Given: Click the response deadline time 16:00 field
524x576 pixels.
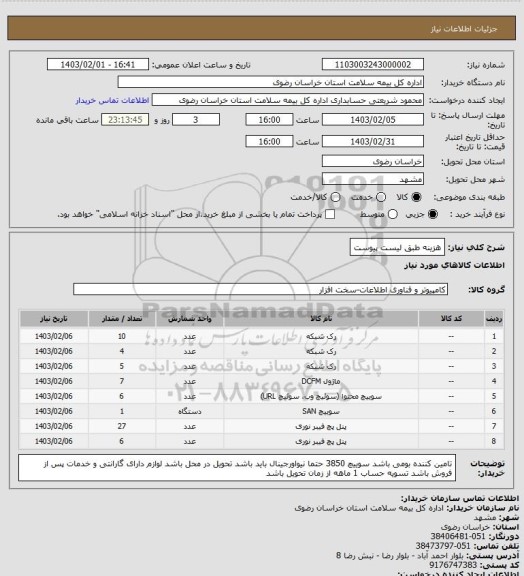Looking at the screenshot, I should tap(269, 120).
